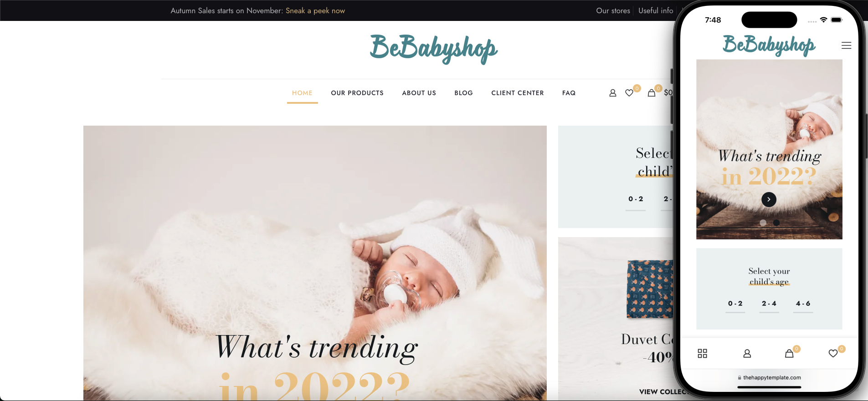Click the desktop BeBabyshop logo
868x401 pixels.
[434, 48]
